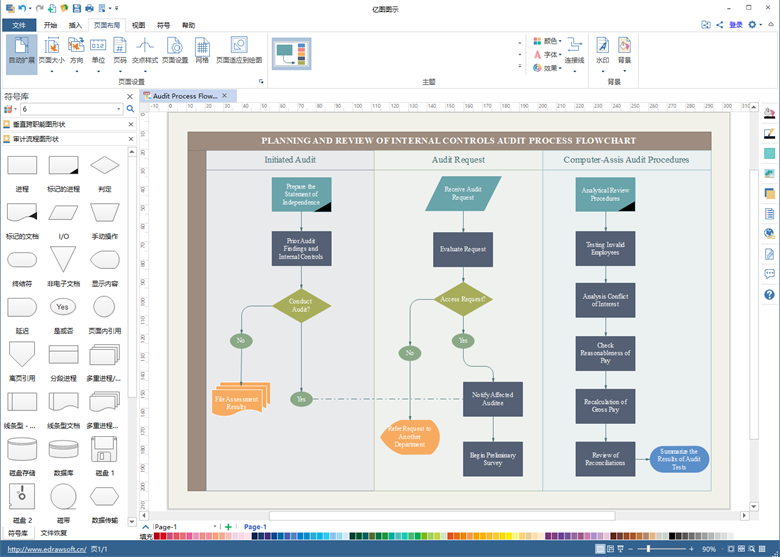Screen dimensions: 780x557
Task: Switch to the 帮助 ribbon tab
Action: (188, 25)
